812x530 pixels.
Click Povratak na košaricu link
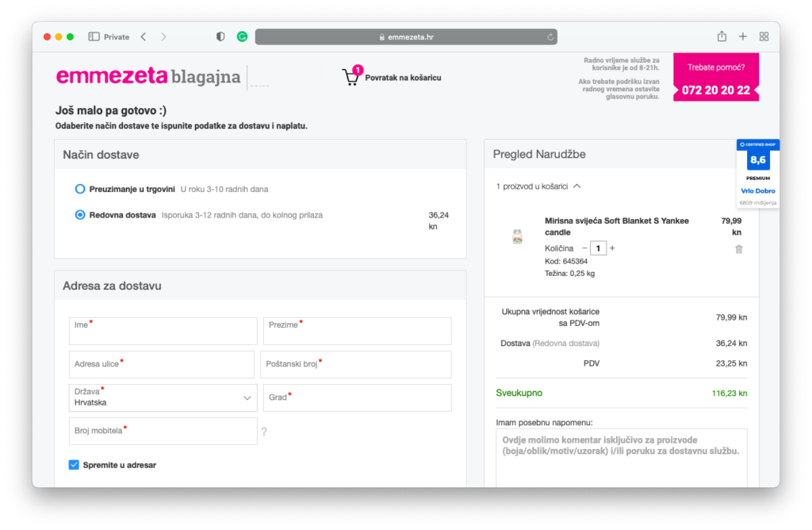click(403, 78)
